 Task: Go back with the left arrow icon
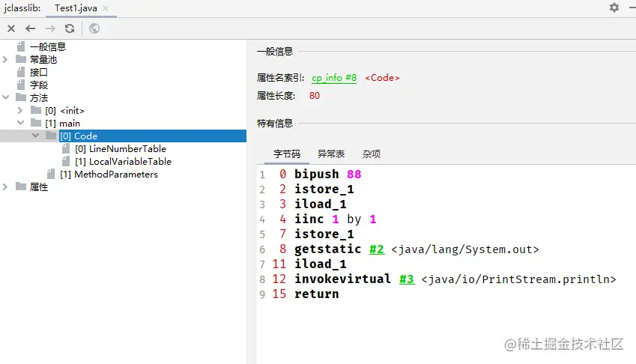[x=31, y=28]
